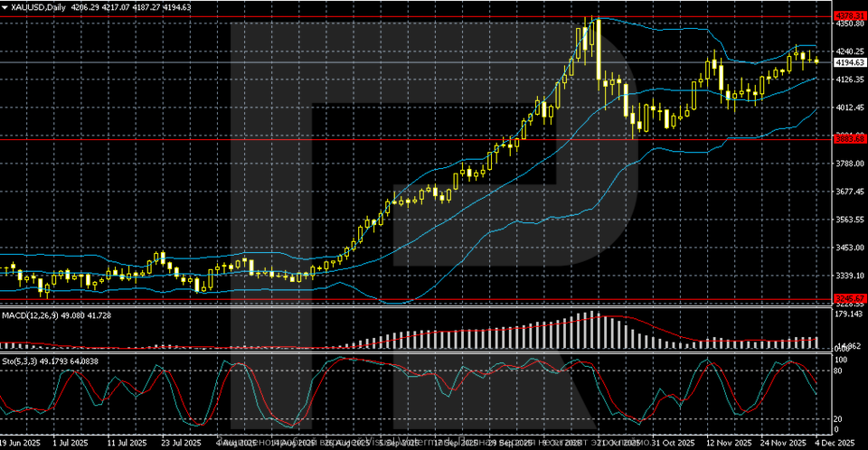868x450 pixels.
Task: Click the 3453.00 price scale value
Action: pyautogui.click(x=849, y=248)
